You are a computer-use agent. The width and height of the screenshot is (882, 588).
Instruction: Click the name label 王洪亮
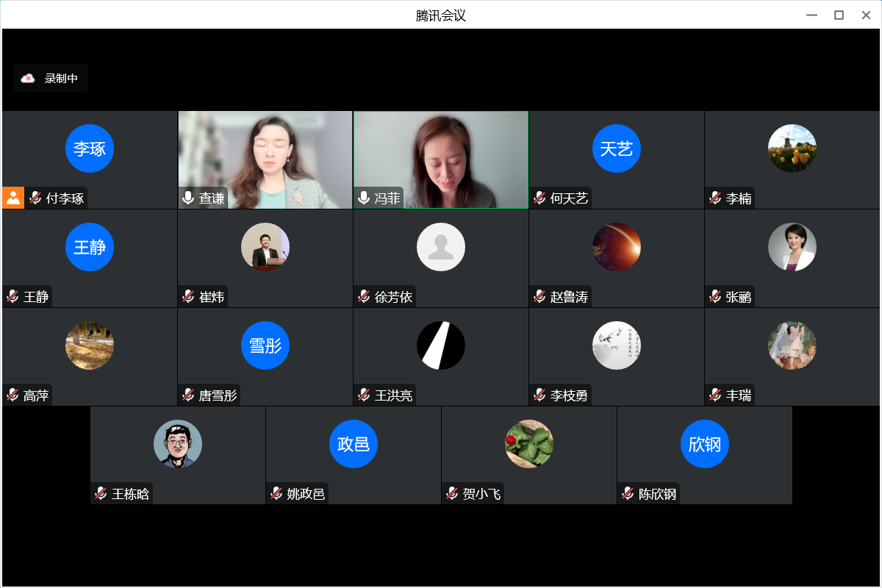click(x=394, y=395)
